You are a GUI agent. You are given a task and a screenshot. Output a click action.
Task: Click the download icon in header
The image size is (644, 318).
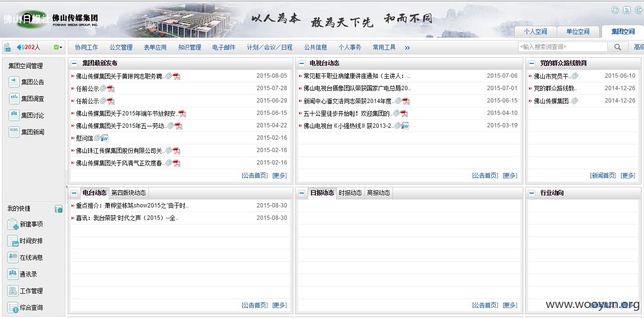click(627, 10)
